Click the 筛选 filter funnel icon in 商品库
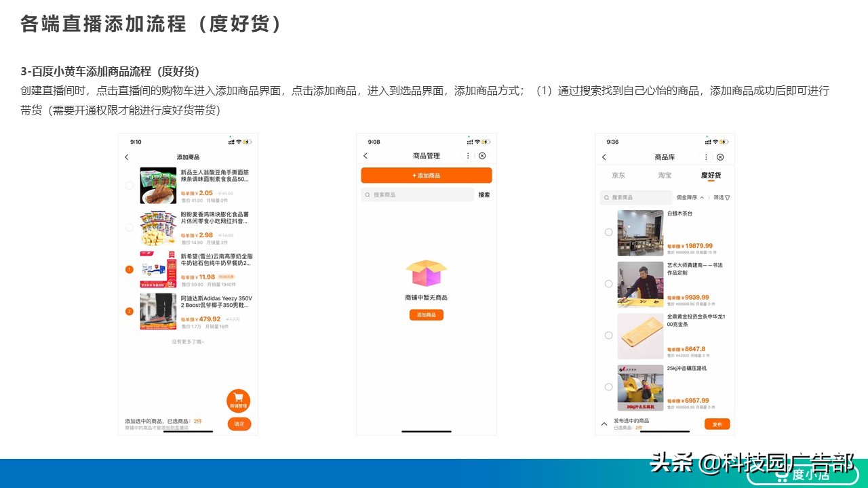This screenshot has height=488, width=868. [x=727, y=197]
